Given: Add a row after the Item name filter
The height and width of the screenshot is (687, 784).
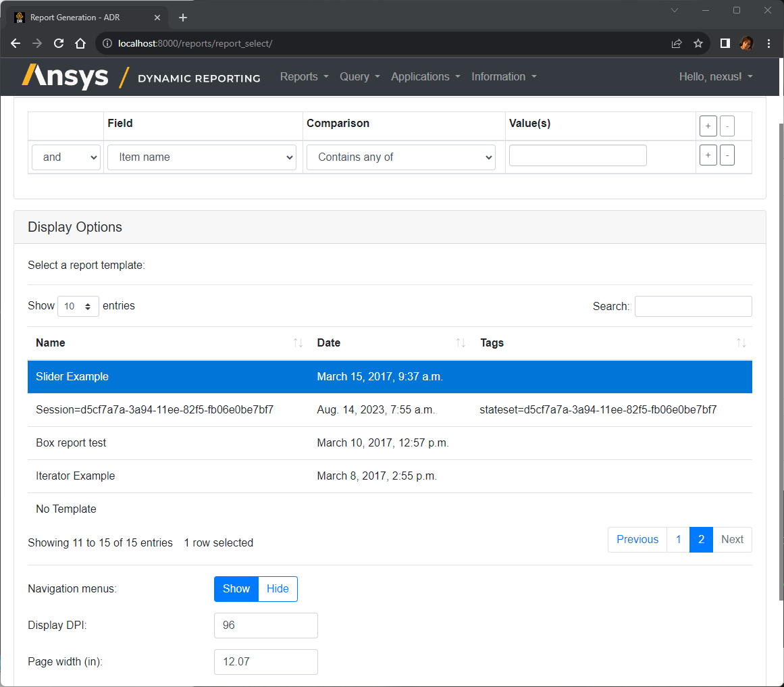Looking at the screenshot, I should click(x=708, y=155).
